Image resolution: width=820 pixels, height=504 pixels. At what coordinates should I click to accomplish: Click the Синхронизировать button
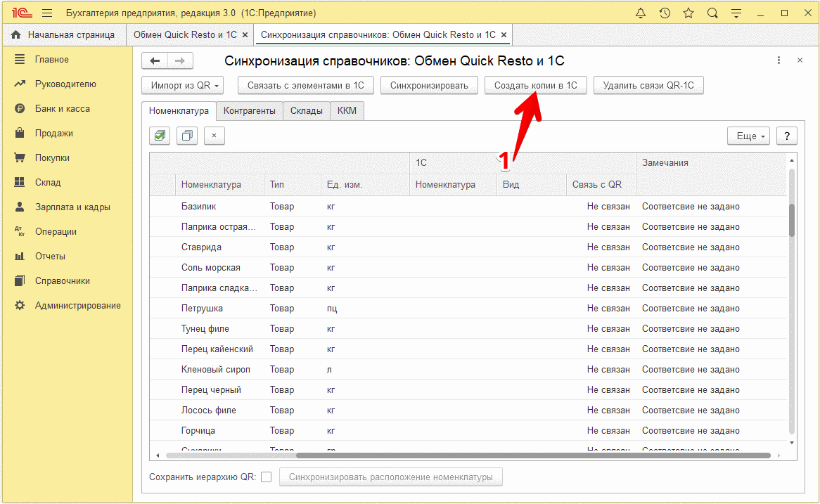429,85
